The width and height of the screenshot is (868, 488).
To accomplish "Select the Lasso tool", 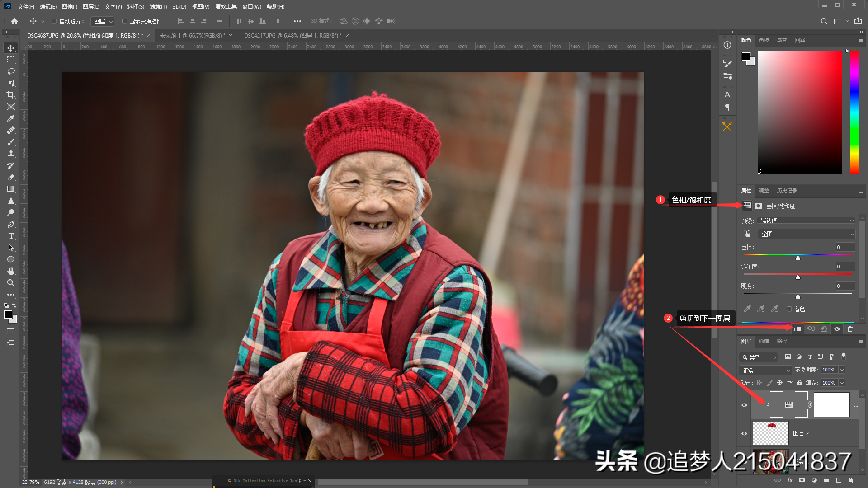I will click(11, 71).
